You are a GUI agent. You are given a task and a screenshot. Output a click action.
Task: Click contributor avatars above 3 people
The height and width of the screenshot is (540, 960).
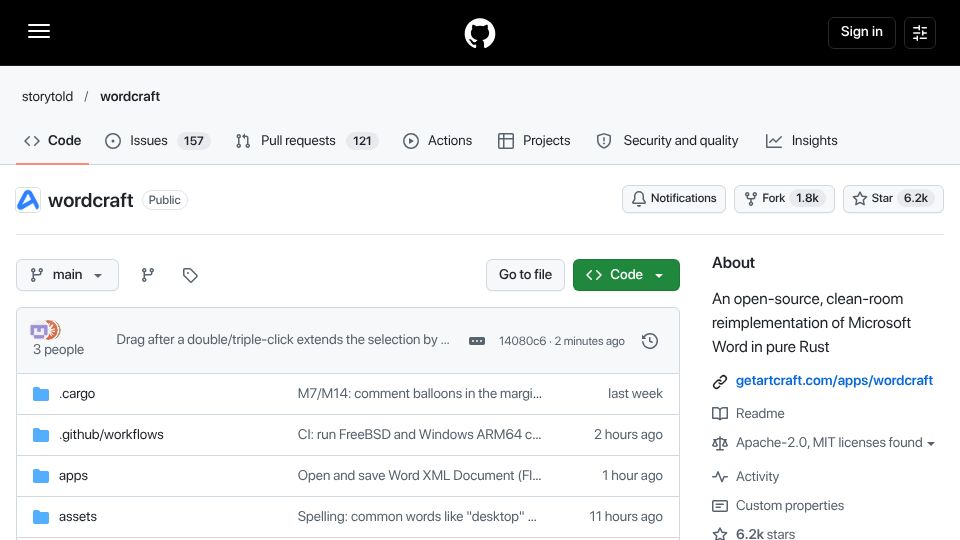tap(45, 331)
